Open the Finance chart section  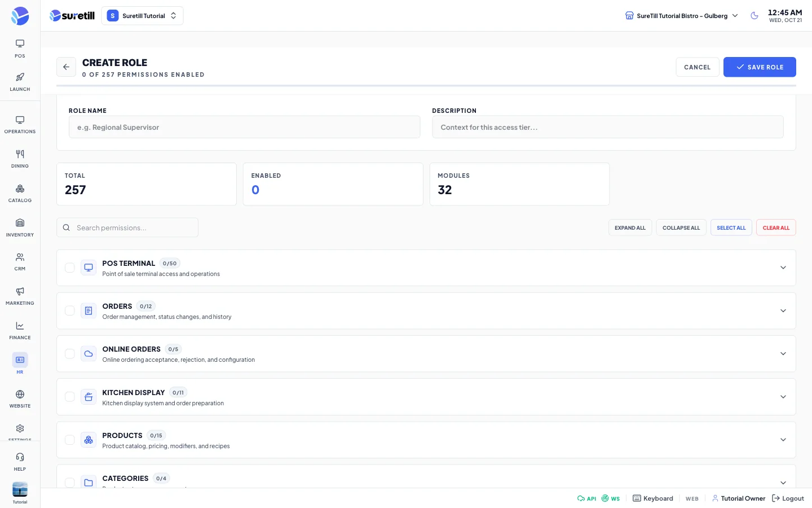coord(20,331)
